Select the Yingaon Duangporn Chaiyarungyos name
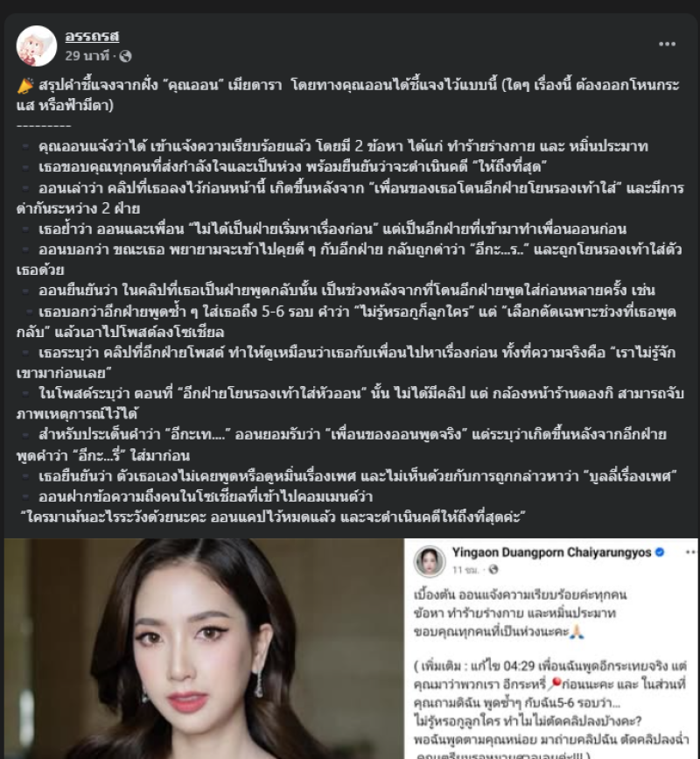Viewport: 700px width, 759px height. coord(551,552)
